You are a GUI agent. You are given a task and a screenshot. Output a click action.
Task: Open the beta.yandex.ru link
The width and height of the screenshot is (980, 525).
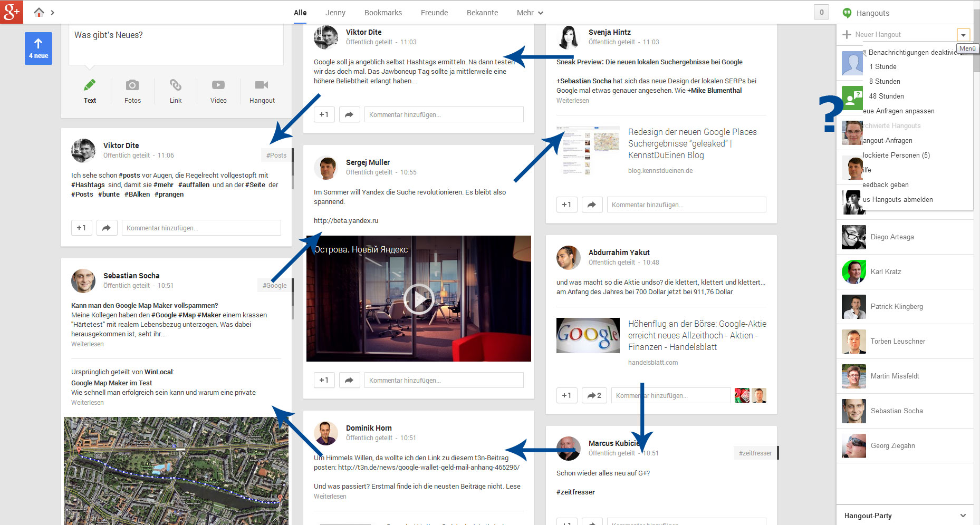[346, 220]
